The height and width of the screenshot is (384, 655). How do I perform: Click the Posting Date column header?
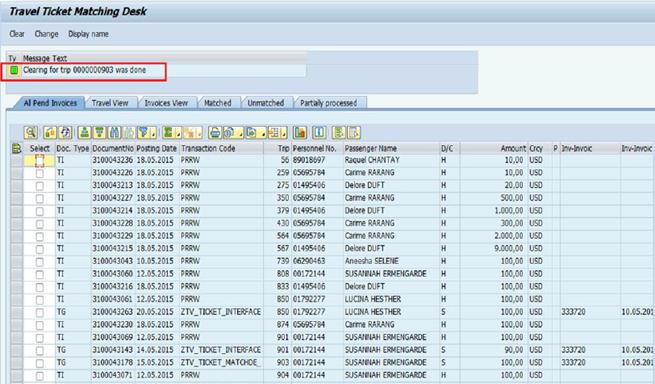pos(157,148)
